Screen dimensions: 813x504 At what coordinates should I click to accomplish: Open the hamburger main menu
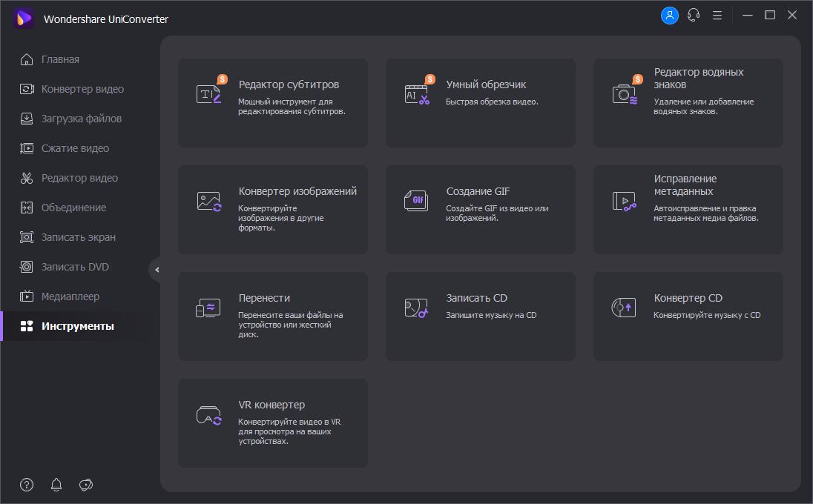[717, 16]
